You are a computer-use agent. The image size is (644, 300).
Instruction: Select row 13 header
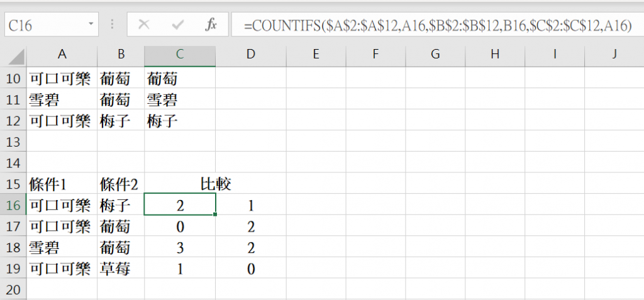click(14, 142)
